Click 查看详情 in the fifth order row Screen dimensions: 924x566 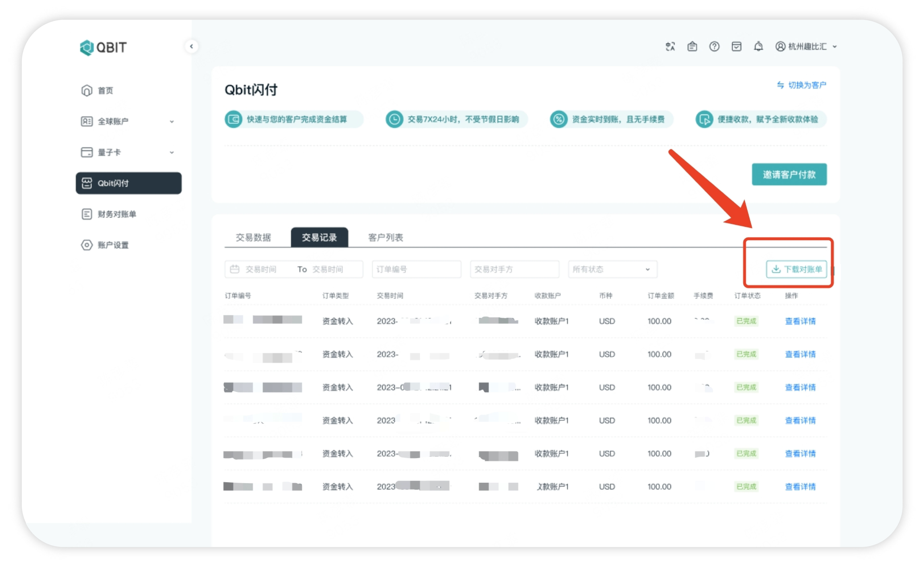[x=801, y=454]
